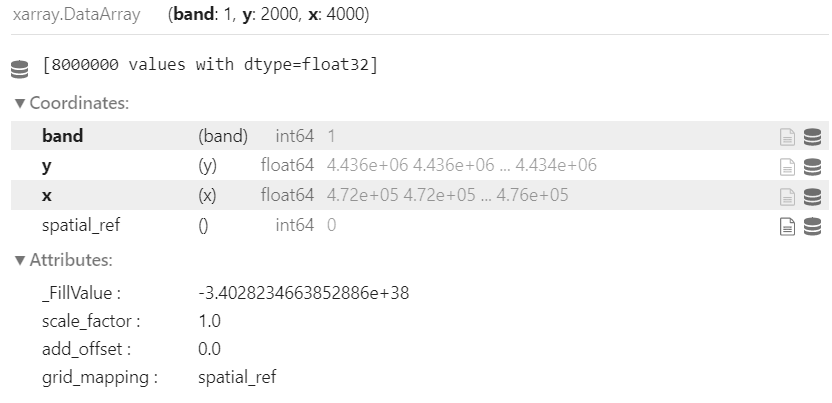832x403 pixels.
Task: Select the band coordinate row name
Action: (x=63, y=136)
